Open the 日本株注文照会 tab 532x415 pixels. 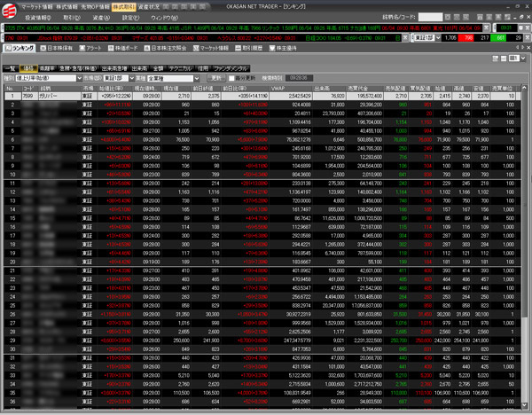tap(166, 48)
